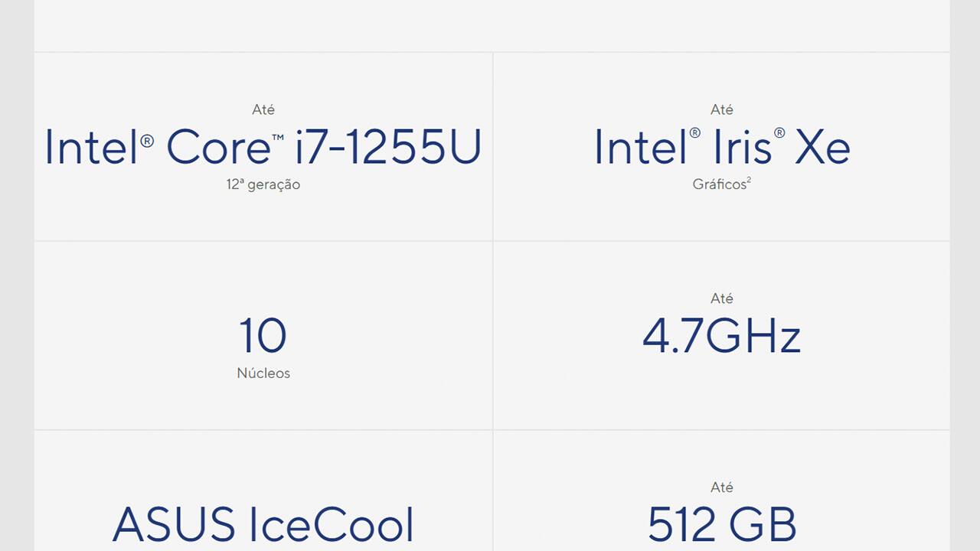Click the word Xe in graphics heading
The width and height of the screenshot is (980, 551).
[822, 146]
